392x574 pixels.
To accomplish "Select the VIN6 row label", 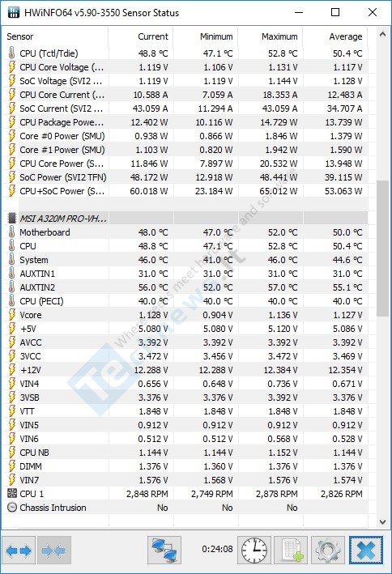I will (x=29, y=439).
